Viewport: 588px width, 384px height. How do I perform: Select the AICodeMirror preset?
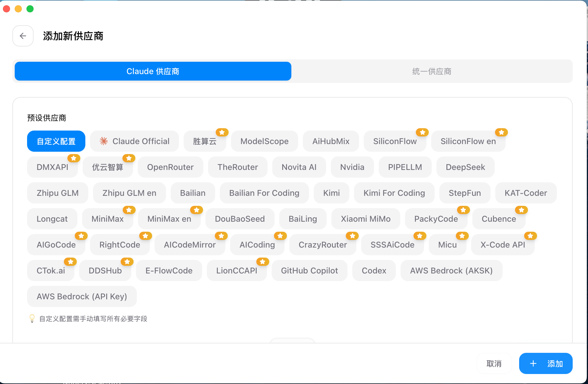pos(190,245)
